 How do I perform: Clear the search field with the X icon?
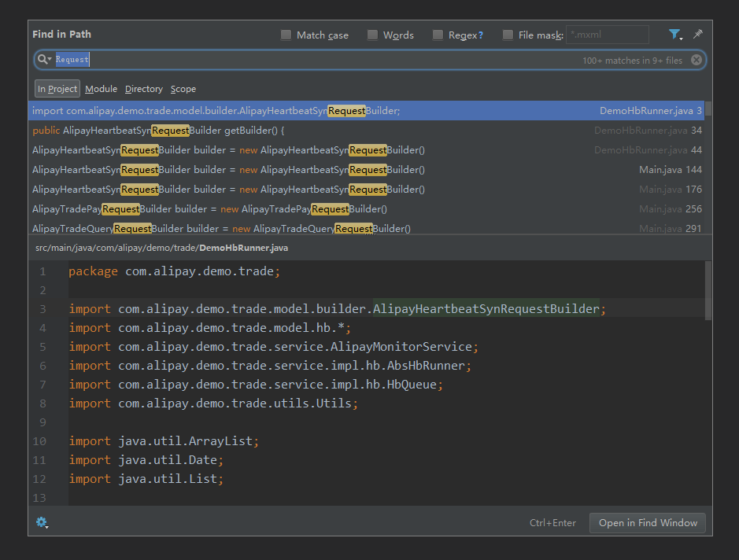click(x=697, y=60)
